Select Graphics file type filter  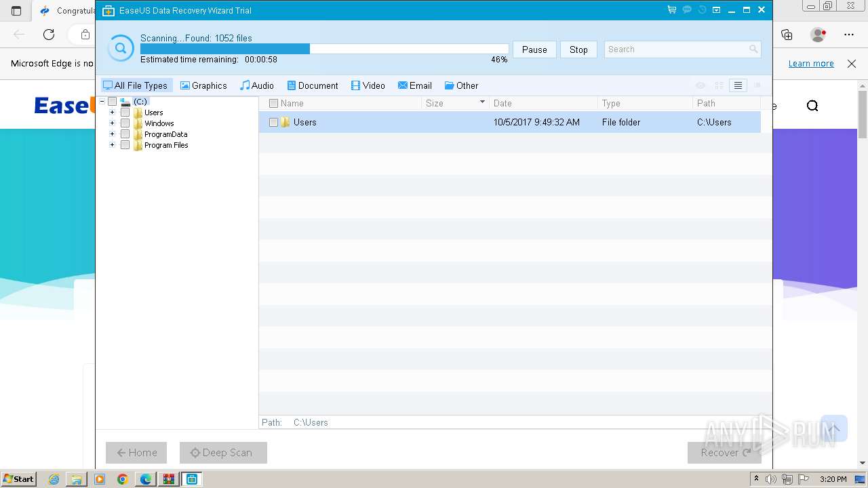(203, 85)
